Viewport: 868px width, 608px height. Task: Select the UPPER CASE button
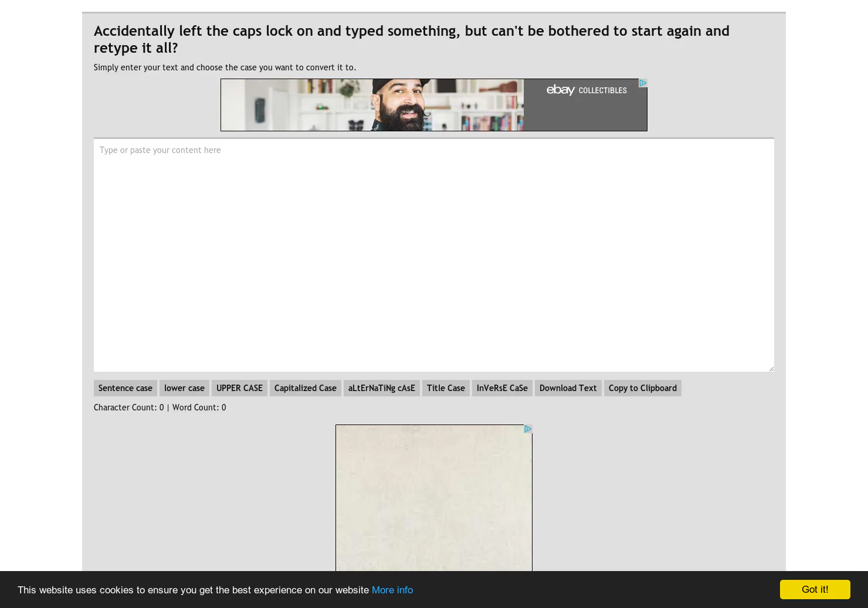pos(239,388)
